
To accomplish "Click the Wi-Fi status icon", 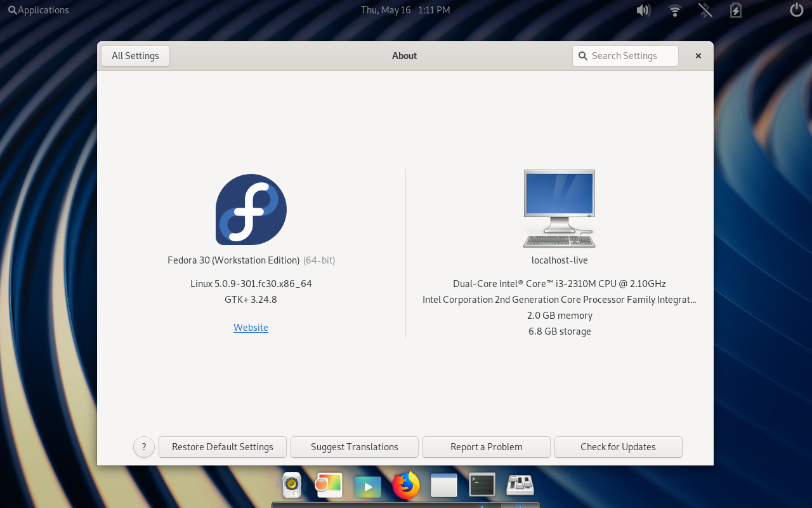I will coord(673,10).
